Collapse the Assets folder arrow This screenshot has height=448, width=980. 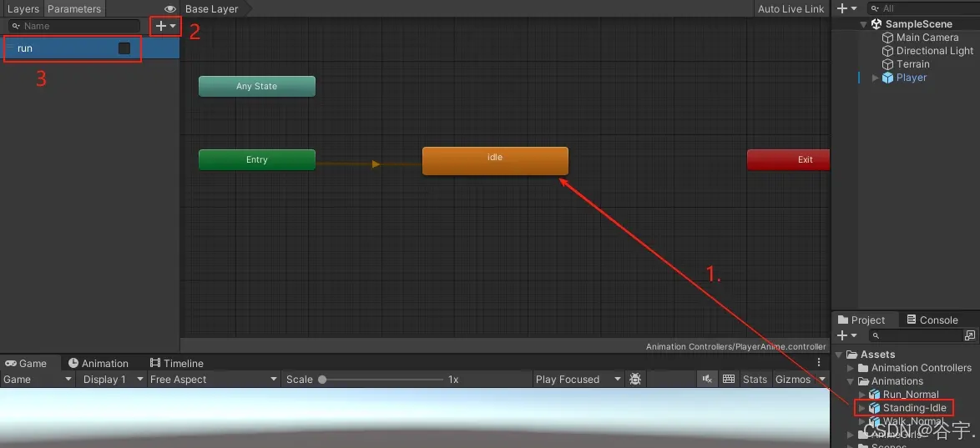839,355
